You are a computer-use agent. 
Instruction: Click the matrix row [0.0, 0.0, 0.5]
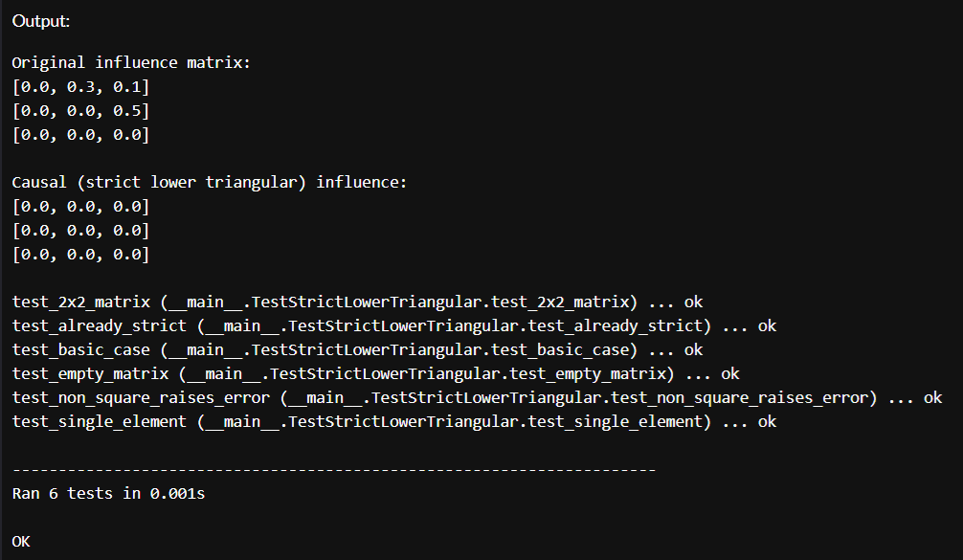80,111
